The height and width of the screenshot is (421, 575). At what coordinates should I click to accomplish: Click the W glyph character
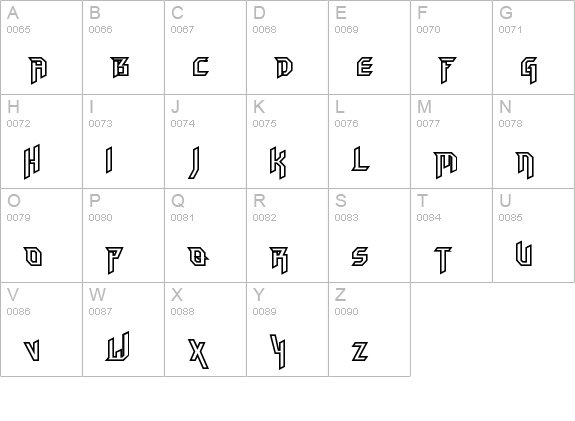(x=118, y=346)
